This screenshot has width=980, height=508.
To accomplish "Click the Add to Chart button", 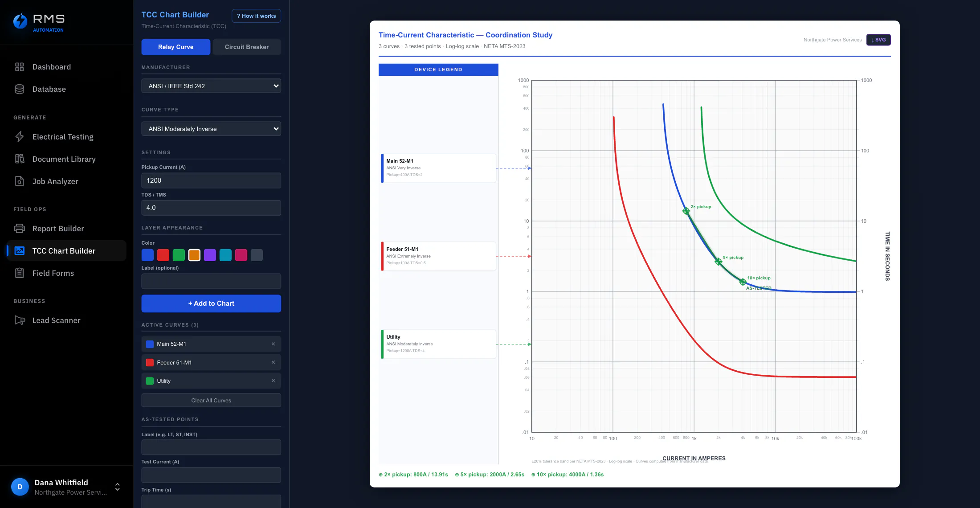I will 211,303.
